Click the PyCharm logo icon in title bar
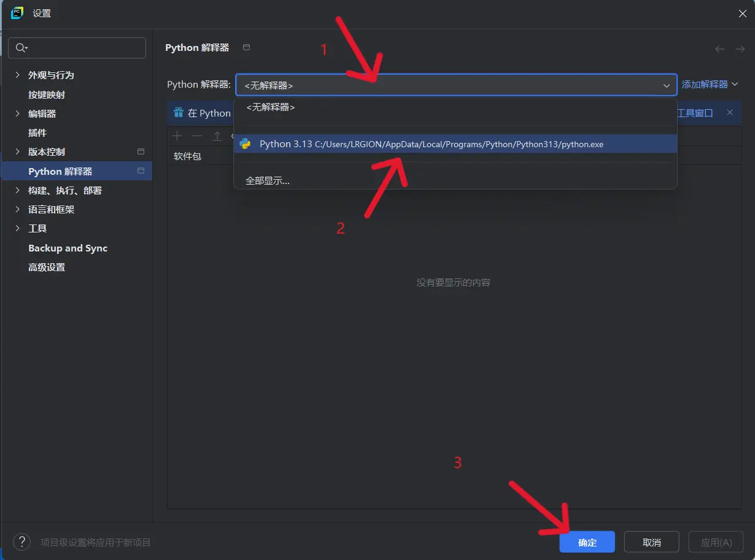 [x=17, y=13]
